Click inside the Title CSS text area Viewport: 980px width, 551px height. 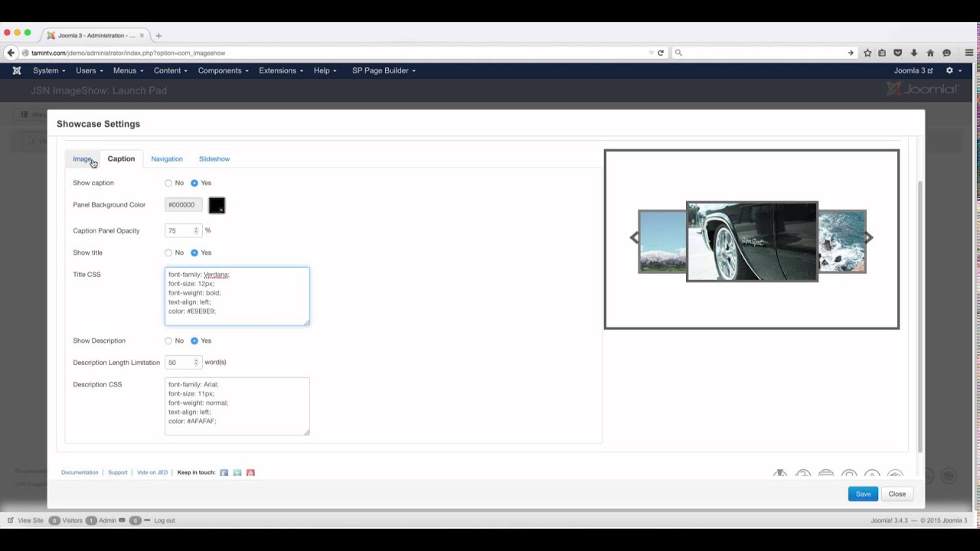click(x=237, y=296)
